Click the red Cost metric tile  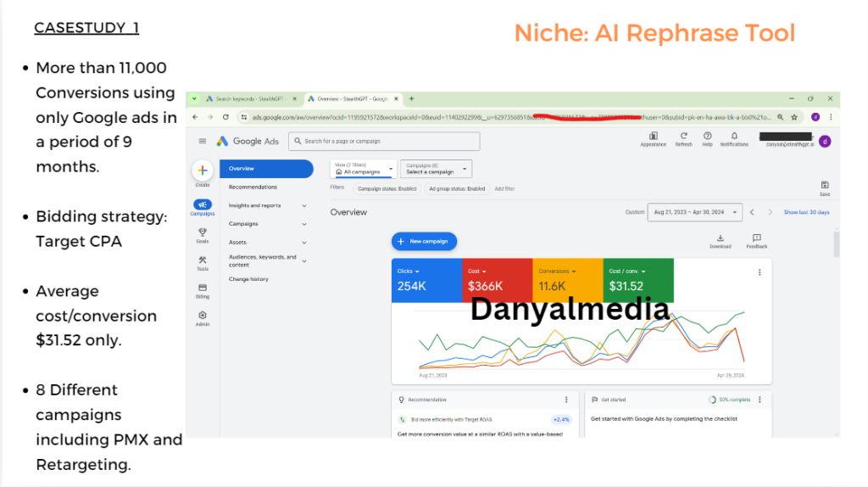coord(497,280)
